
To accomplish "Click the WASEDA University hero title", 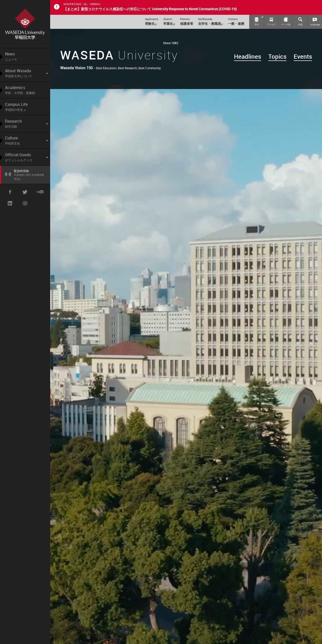I will click(x=119, y=55).
